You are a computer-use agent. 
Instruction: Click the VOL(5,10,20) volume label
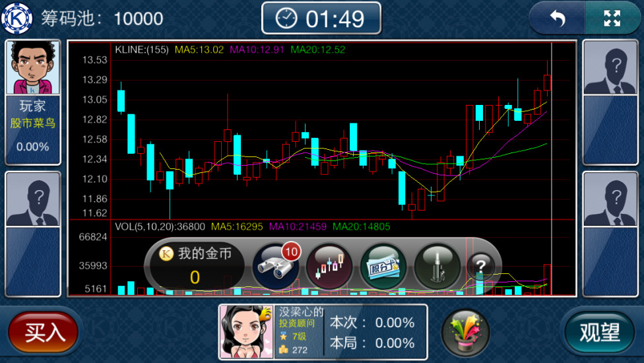tap(160, 226)
